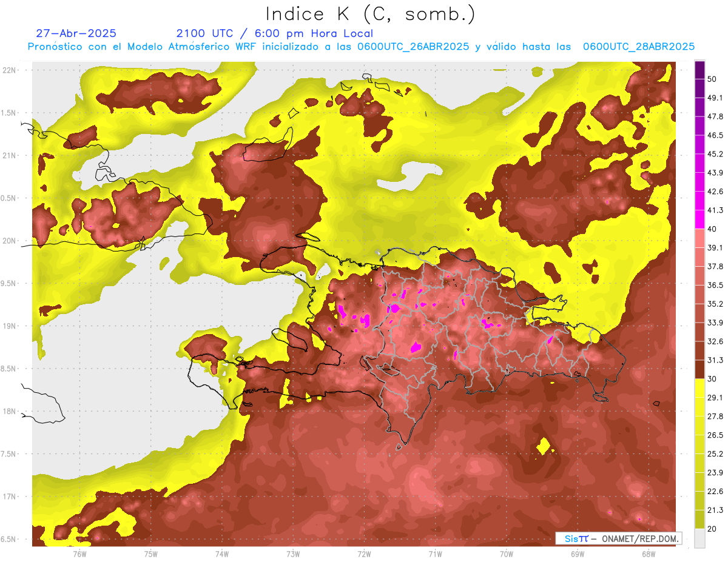Click the legend value "46.5"
Viewport: 728px width, 562px height.
[715, 135]
